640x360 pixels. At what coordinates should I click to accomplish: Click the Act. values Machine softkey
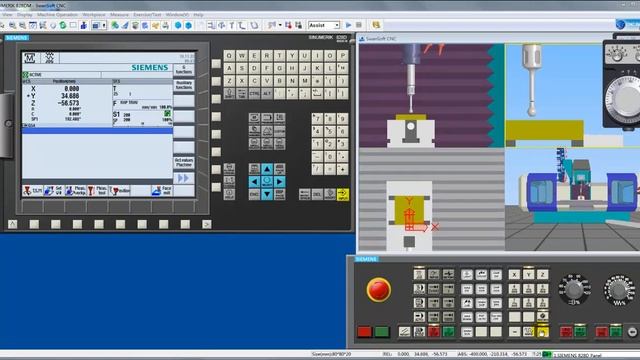(x=184, y=163)
